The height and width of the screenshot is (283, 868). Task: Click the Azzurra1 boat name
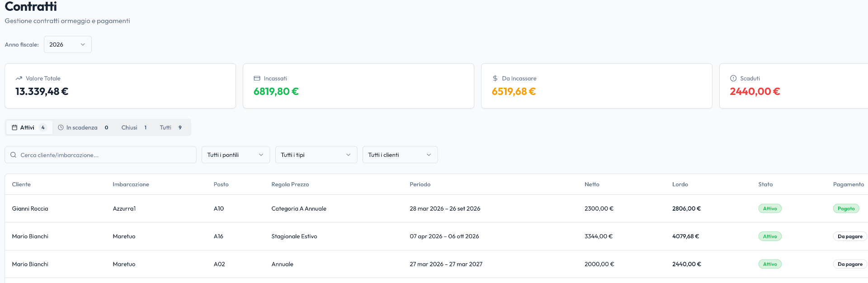124,208
